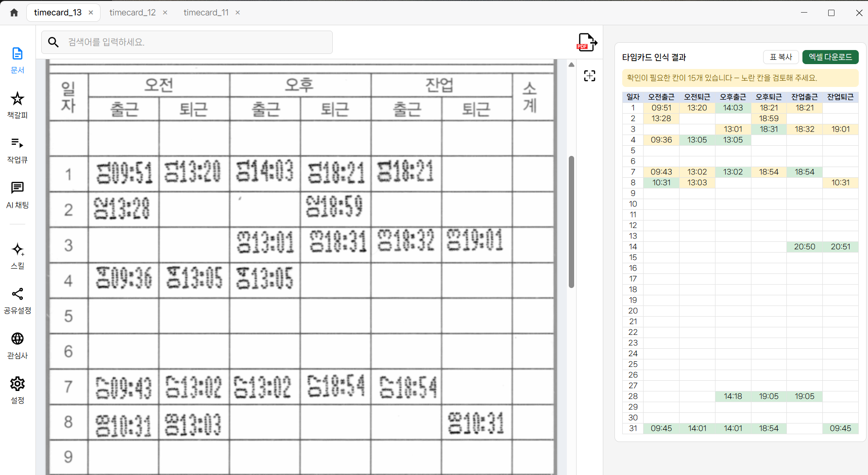Open the 설정 gear settings item
Image resolution: width=868 pixels, height=475 pixels.
(17, 390)
